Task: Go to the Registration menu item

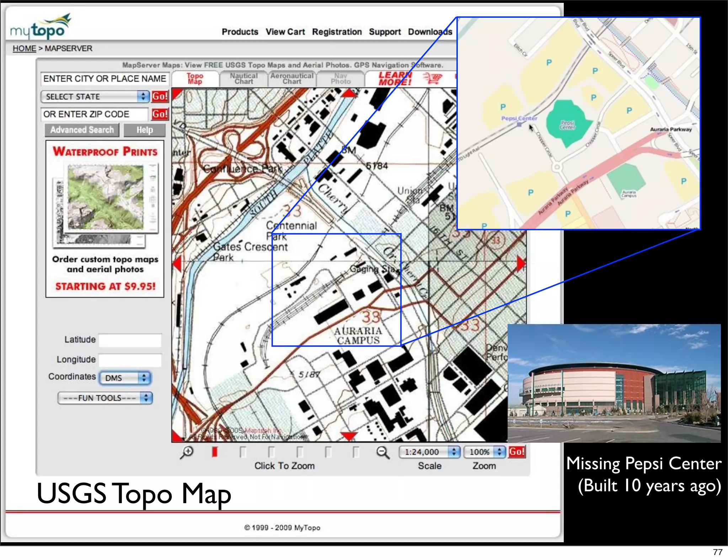Action: pos(337,32)
